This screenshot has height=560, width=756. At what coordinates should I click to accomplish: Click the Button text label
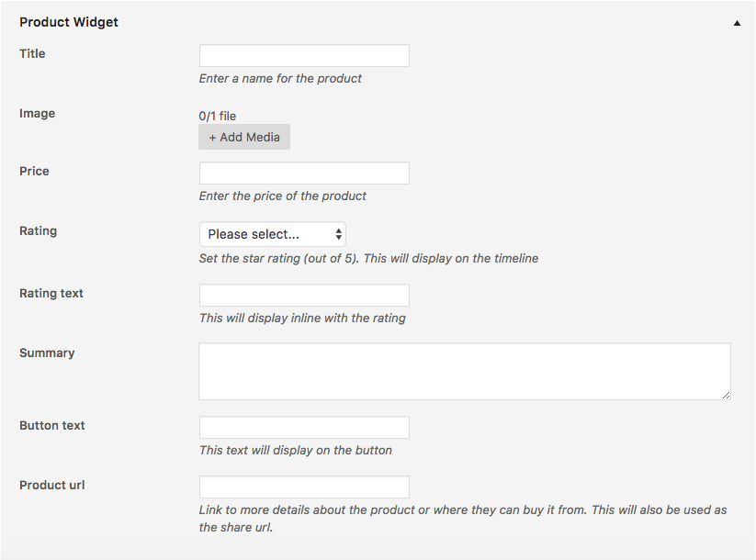52,426
